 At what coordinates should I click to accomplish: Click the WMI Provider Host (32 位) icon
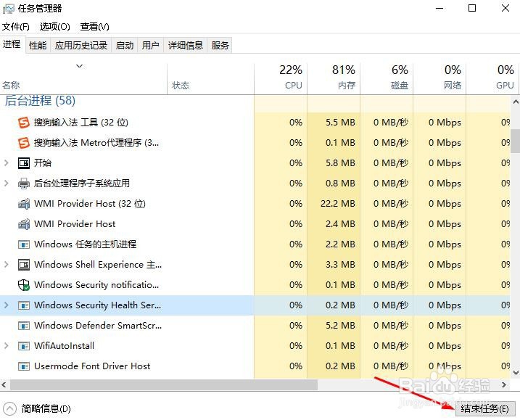(24, 203)
